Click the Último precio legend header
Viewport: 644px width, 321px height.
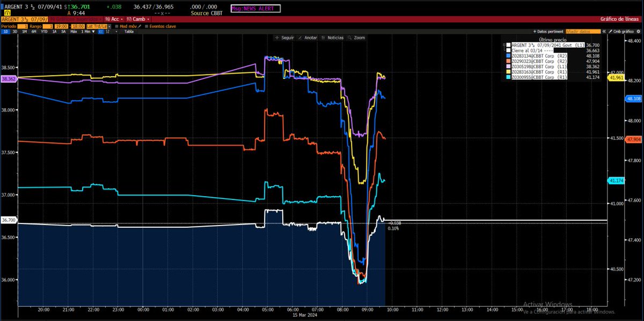[552, 40]
